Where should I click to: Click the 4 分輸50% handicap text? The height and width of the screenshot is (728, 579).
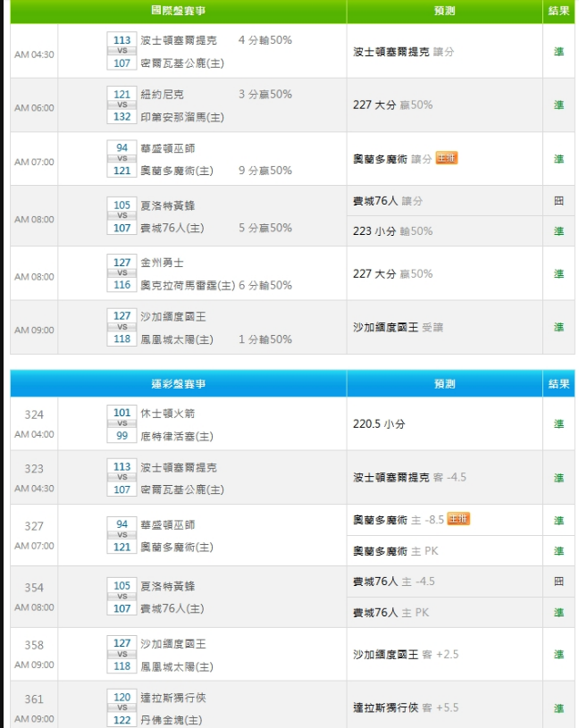point(265,40)
